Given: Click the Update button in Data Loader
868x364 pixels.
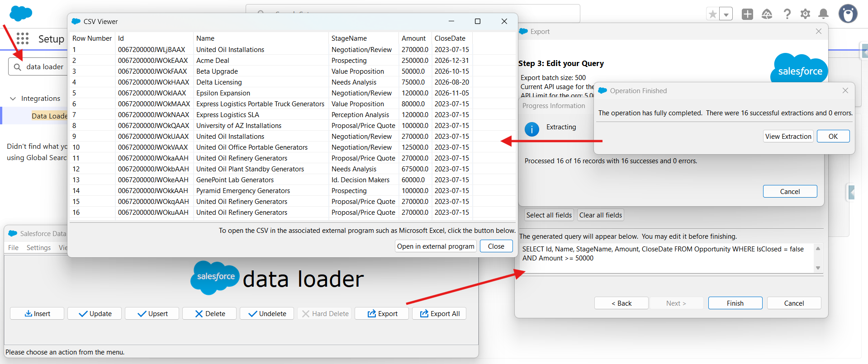Looking at the screenshot, I should pyautogui.click(x=95, y=314).
